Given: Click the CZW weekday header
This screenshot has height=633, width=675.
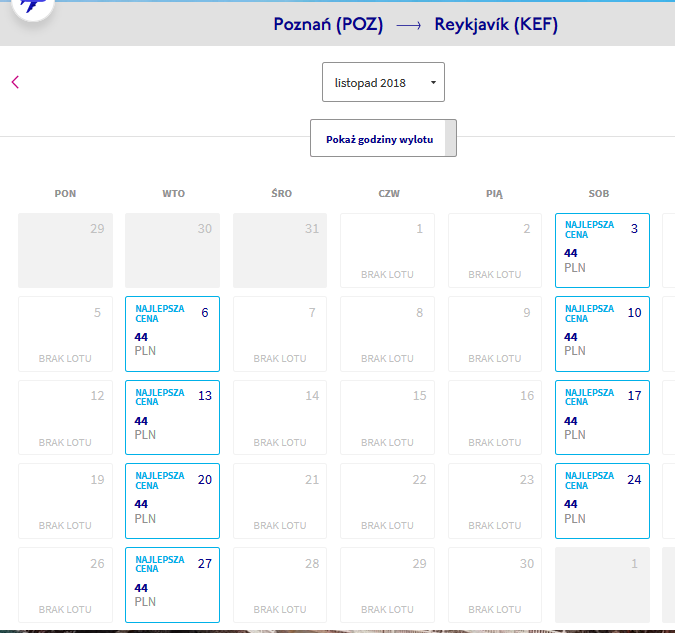Looking at the screenshot, I should tap(389, 194).
